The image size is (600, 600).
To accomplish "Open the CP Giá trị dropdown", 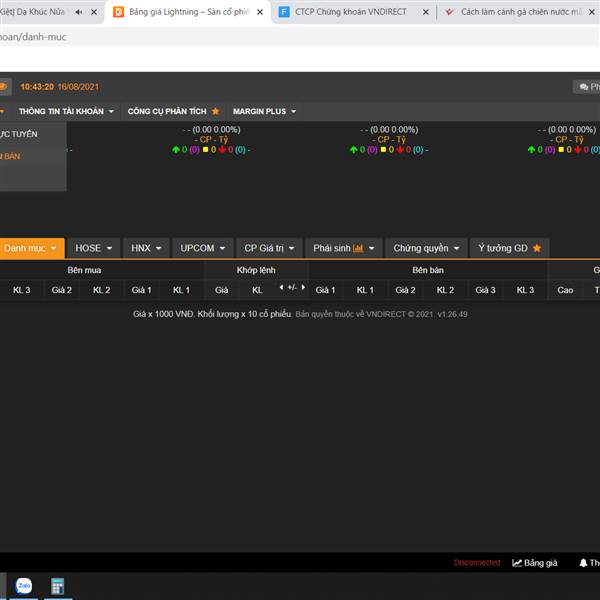I will coord(269,248).
